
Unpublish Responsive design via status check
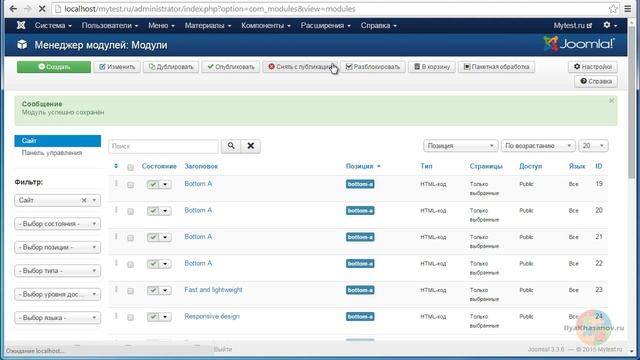point(153,317)
